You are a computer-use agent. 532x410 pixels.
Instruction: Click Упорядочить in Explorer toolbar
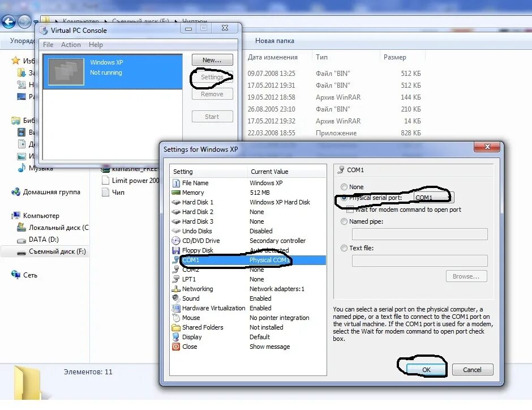(x=23, y=41)
